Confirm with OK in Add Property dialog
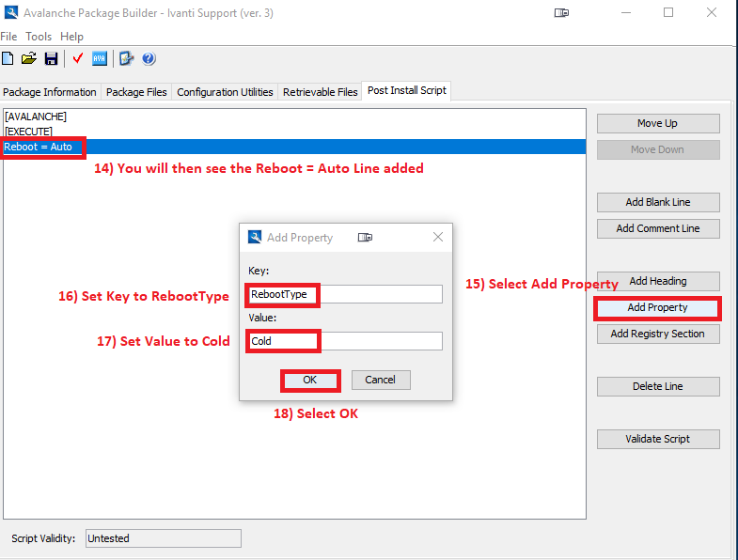This screenshot has width=738, height=560. tap(310, 380)
